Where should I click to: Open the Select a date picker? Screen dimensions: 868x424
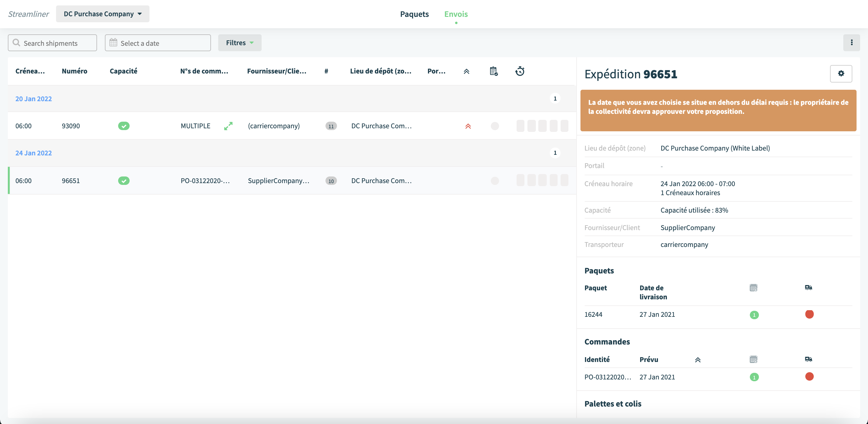coord(158,43)
